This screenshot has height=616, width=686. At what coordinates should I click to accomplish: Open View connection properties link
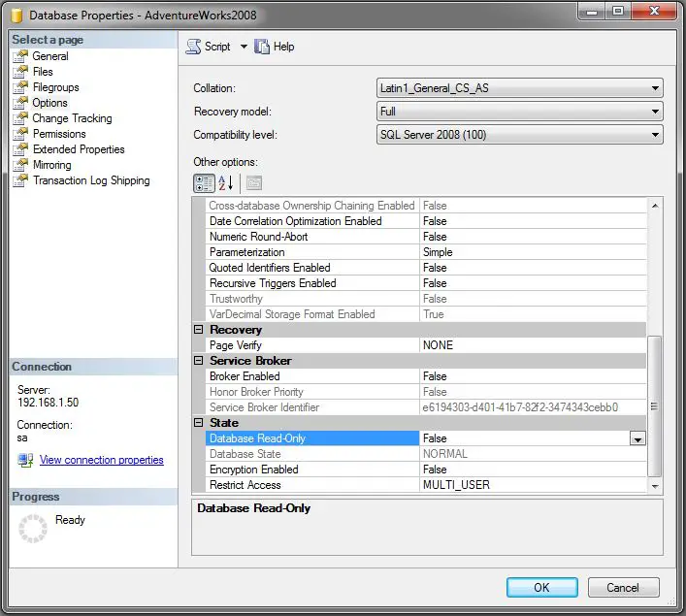point(102,460)
